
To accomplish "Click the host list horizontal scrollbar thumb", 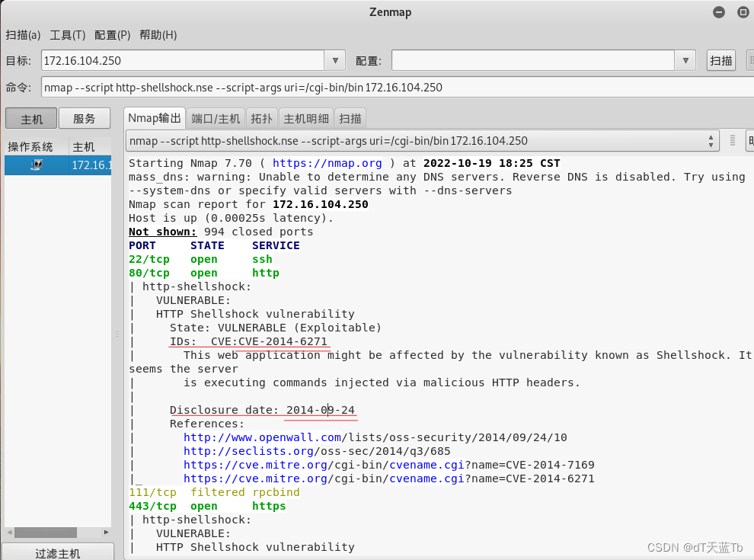I will tap(46, 533).
